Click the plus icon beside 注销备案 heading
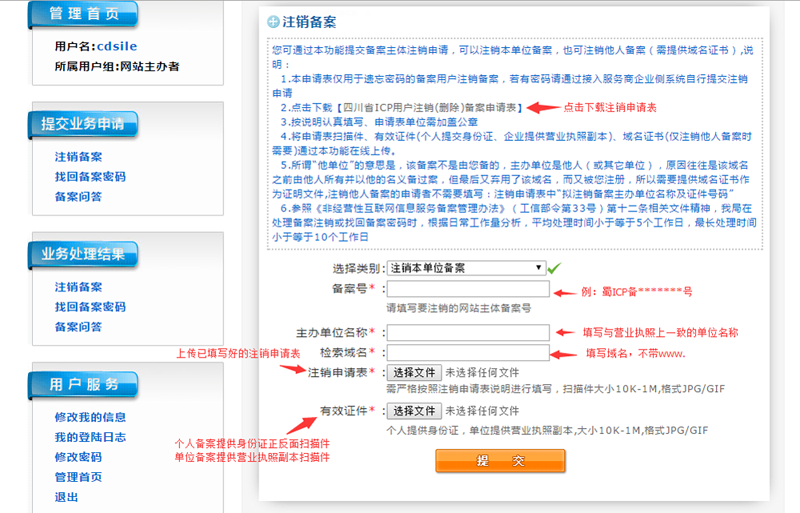This screenshot has height=513, width=800. coord(273,21)
